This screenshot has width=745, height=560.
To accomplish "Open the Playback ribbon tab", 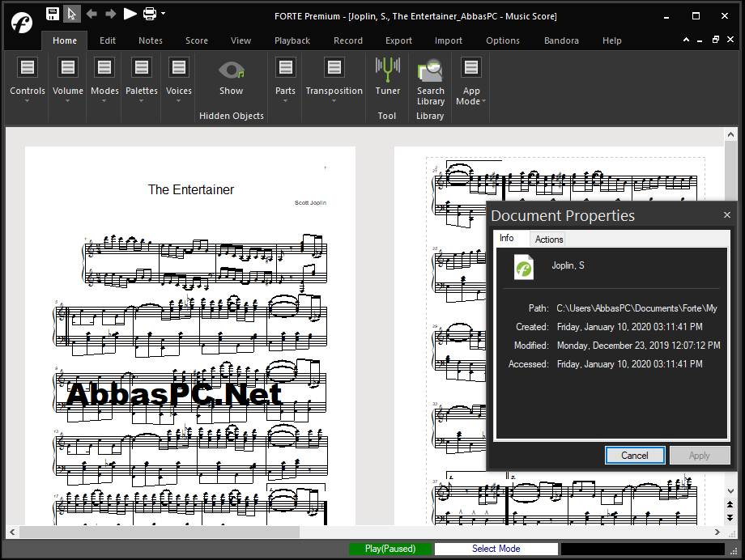I will click(292, 40).
